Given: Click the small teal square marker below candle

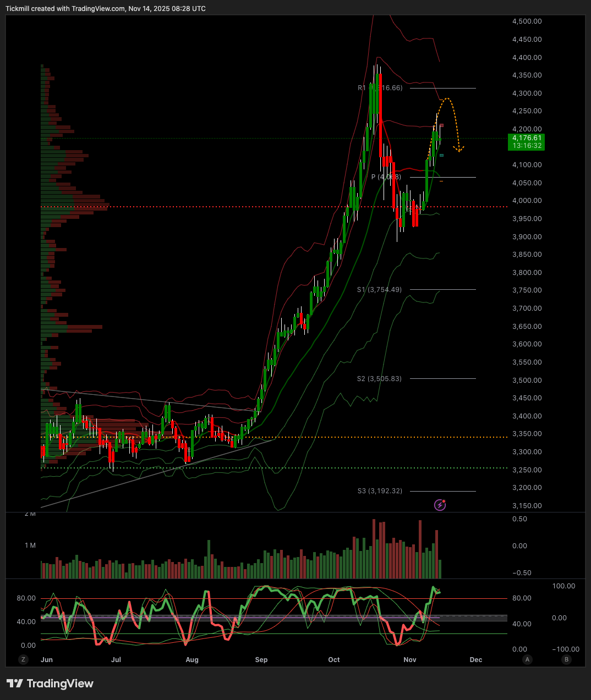Looking at the screenshot, I should 441,156.
